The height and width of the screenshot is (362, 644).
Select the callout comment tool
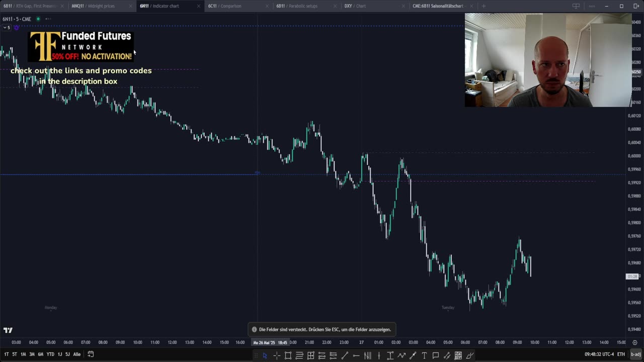pos(436,355)
